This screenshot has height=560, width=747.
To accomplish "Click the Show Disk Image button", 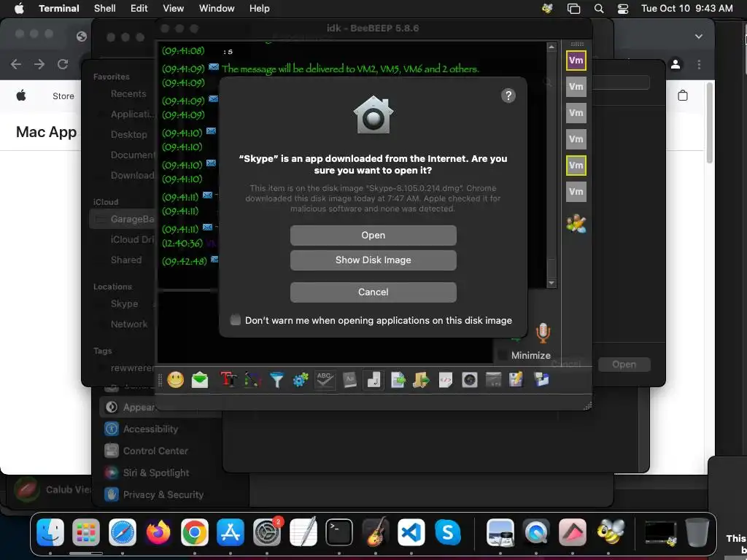I will click(373, 260).
